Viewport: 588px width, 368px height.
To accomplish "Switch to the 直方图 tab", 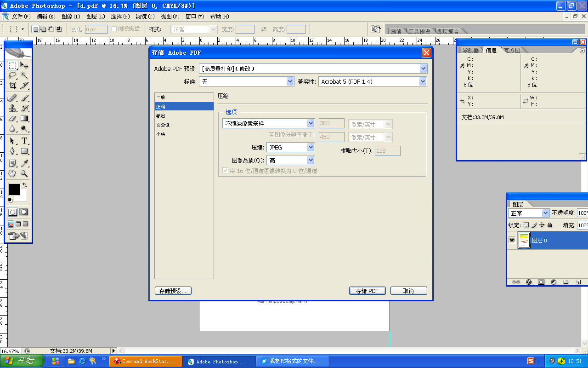I will (512, 50).
